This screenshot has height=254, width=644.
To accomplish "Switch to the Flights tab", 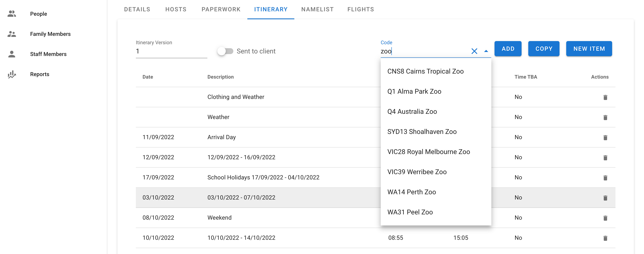I will 361,9.
